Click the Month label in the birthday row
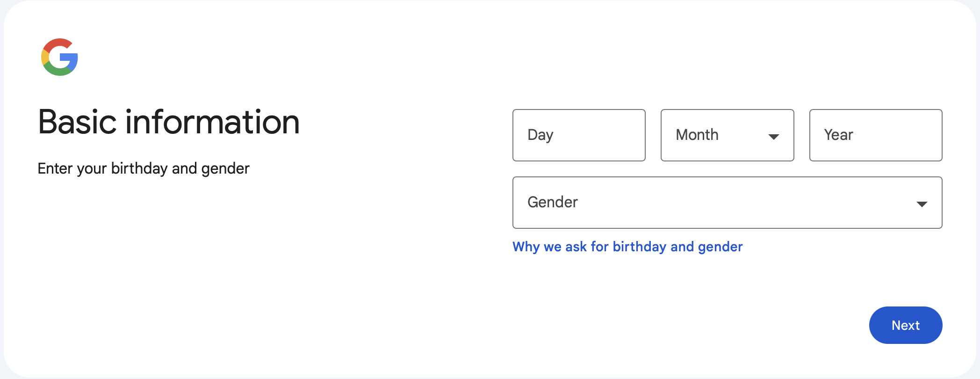Image resolution: width=980 pixels, height=379 pixels. pos(697,135)
